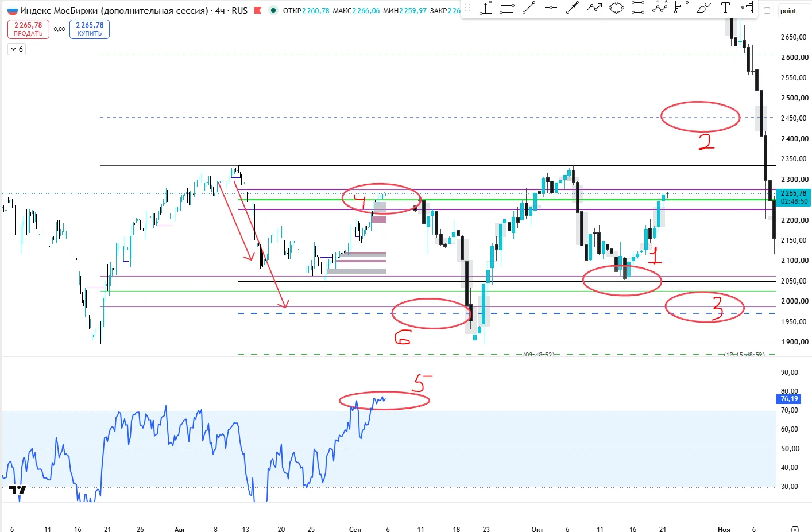Click the ОТКР open value 2260,78

(316, 11)
